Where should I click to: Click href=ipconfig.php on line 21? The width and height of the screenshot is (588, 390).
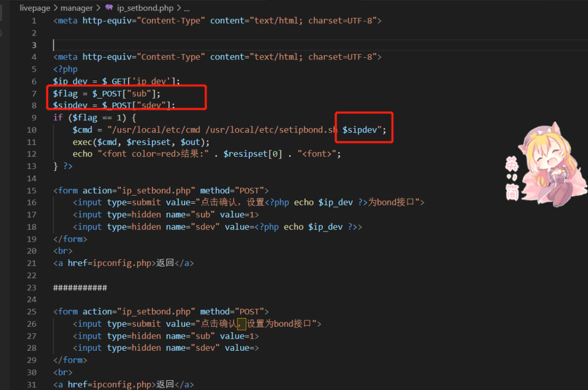coord(109,263)
